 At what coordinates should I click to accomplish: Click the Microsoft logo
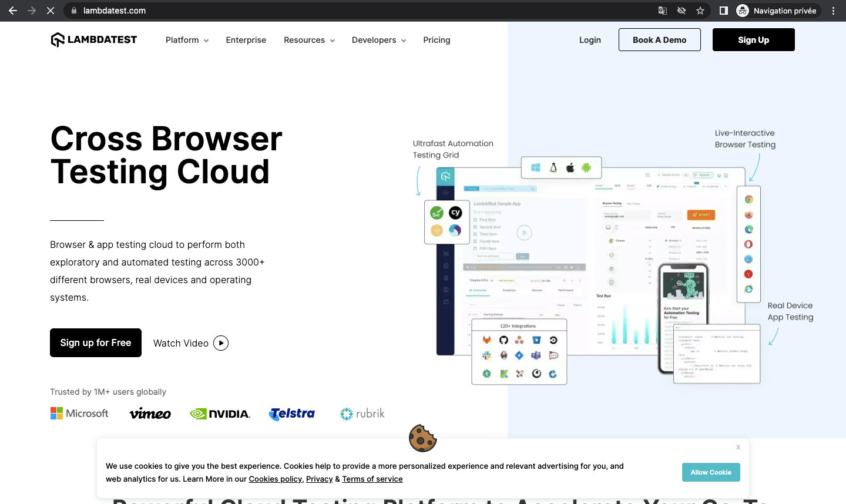(79, 414)
